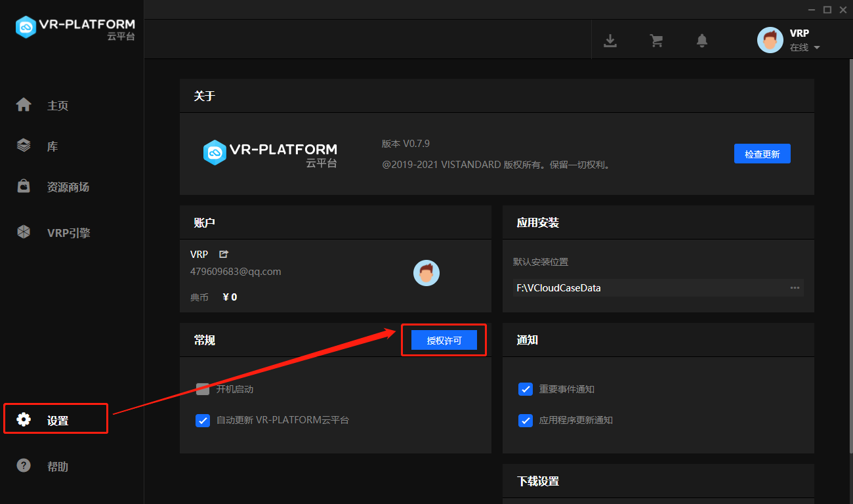This screenshot has height=504, width=853.
Task: Click the layers icon next to 库
Action: click(24, 146)
